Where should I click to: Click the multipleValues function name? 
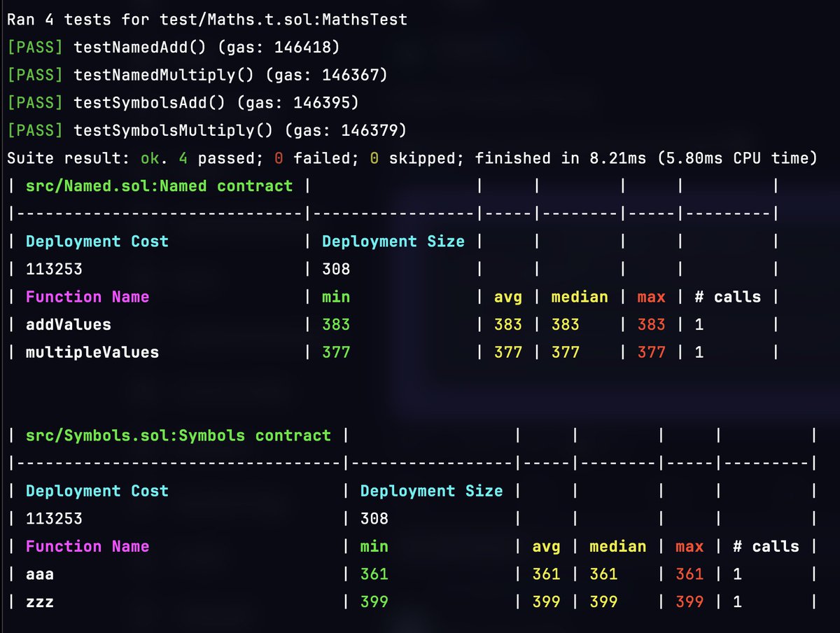coord(92,352)
